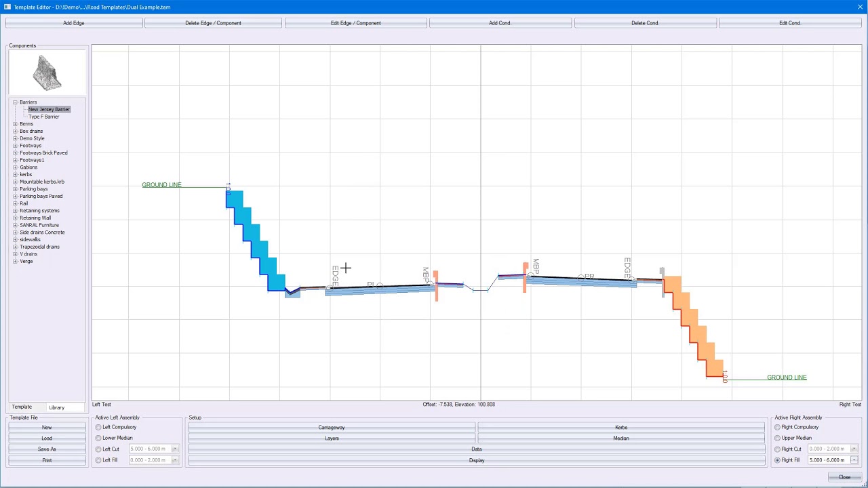Image resolution: width=868 pixels, height=488 pixels.
Task: Open Kerbs setup
Action: click(621, 428)
